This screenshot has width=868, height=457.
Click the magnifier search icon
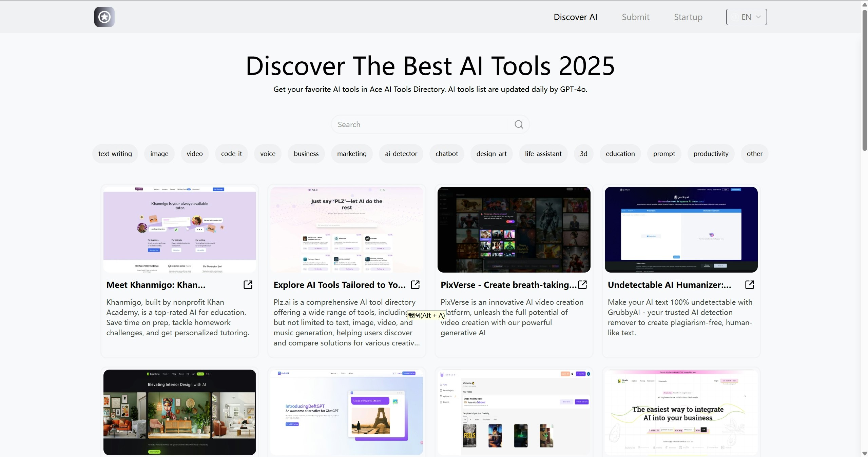point(519,124)
